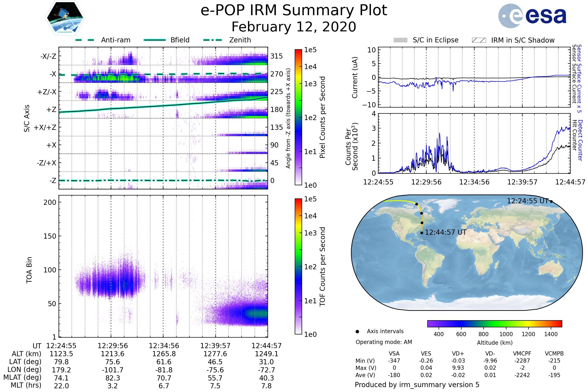This screenshot has width=588, height=392.
Task: Click the VMCPF column header
Action: pyautogui.click(x=522, y=354)
